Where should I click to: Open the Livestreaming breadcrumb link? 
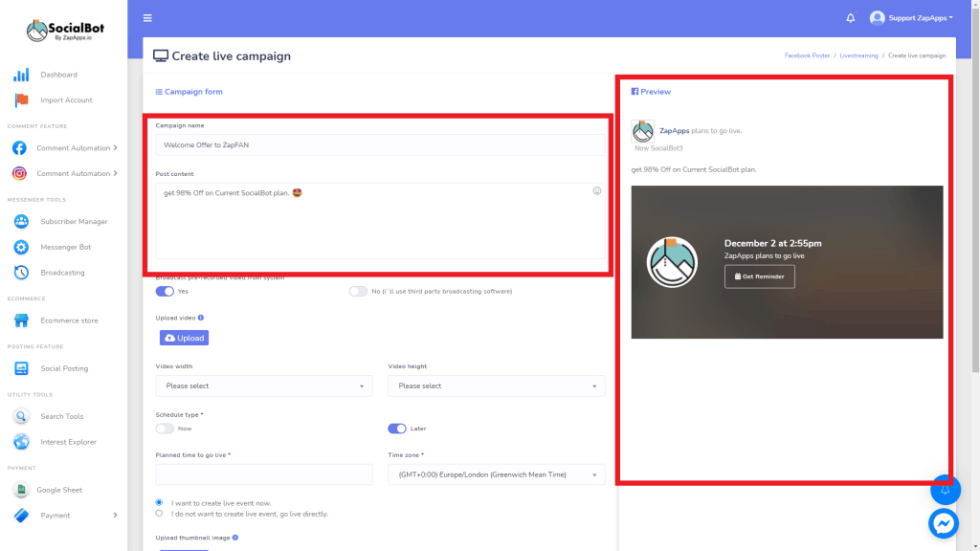[858, 55]
